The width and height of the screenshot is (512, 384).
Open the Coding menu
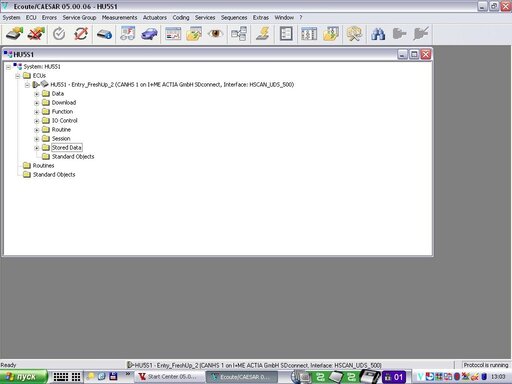[x=181, y=18]
